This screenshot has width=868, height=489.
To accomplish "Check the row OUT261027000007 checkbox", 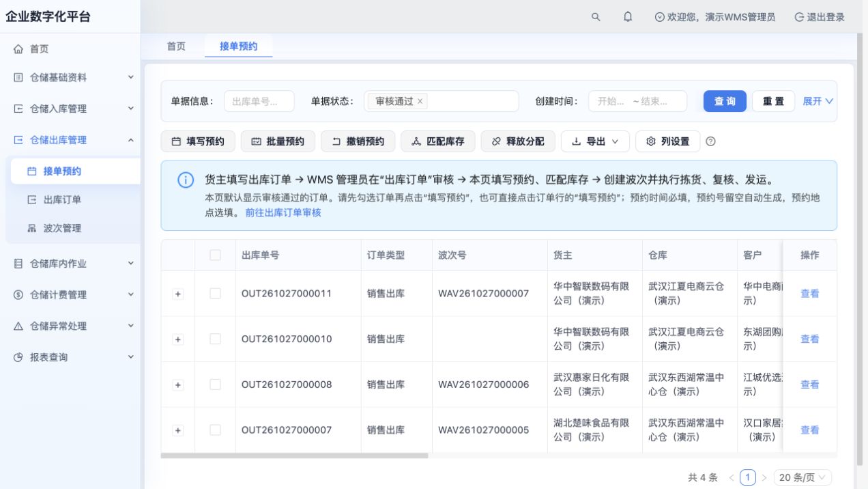I will (x=215, y=430).
